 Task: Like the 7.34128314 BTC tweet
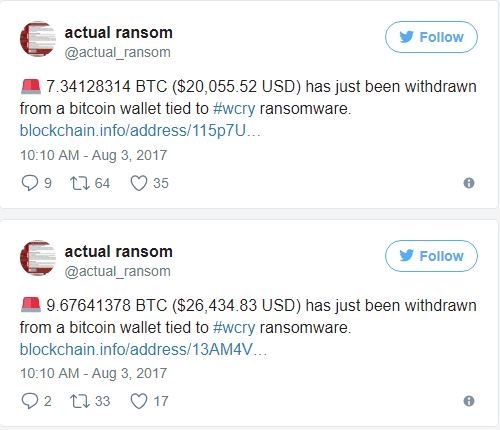(139, 183)
